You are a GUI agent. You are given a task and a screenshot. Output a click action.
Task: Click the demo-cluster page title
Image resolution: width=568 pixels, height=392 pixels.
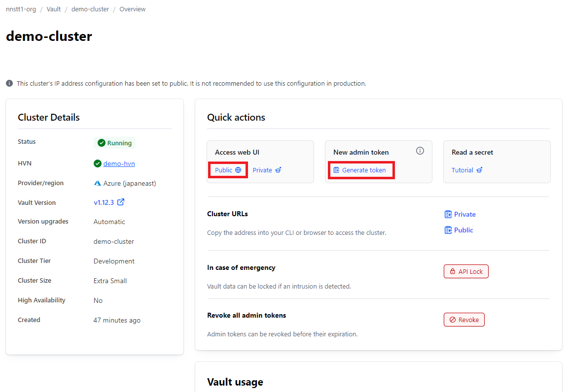[49, 36]
